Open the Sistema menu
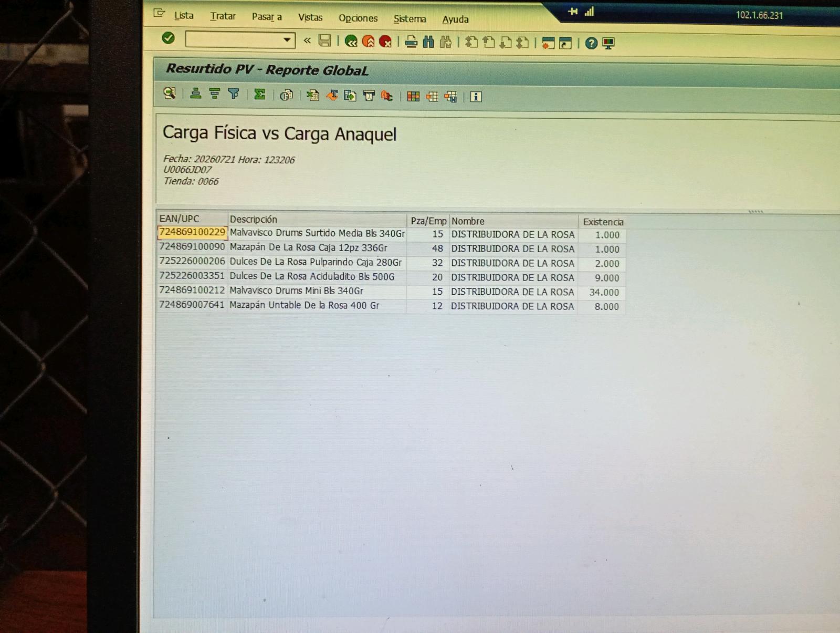Image resolution: width=840 pixels, height=633 pixels. [410, 19]
